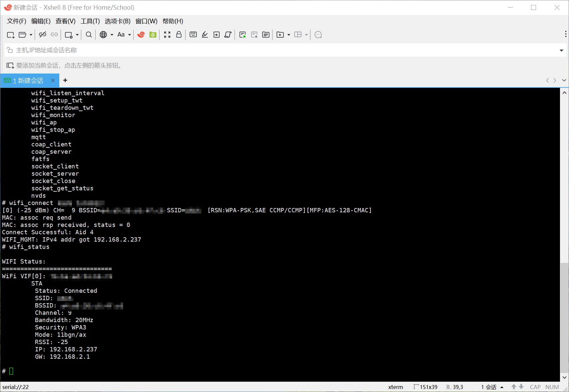Add a new tab with plus button
The width and height of the screenshot is (569, 392).
[65, 80]
